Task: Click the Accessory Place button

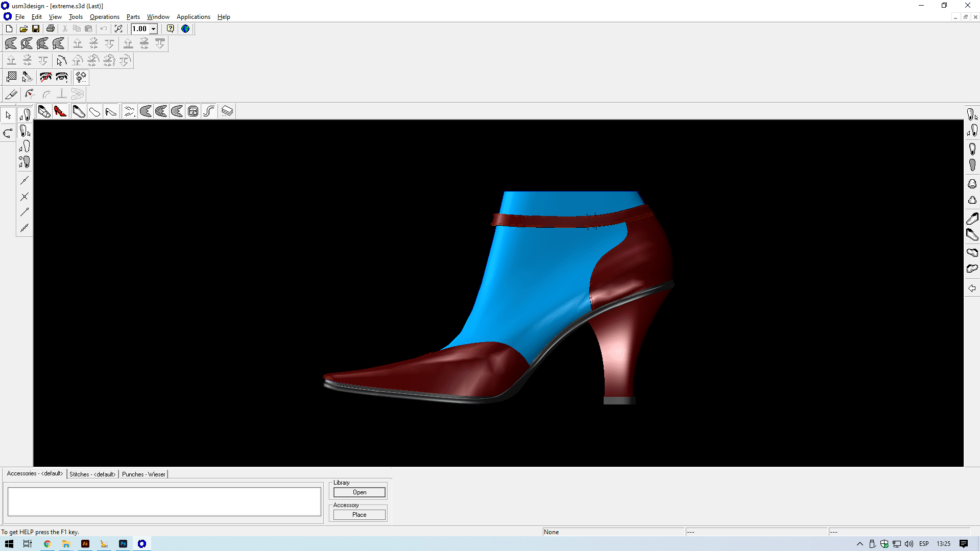Action: pos(359,515)
